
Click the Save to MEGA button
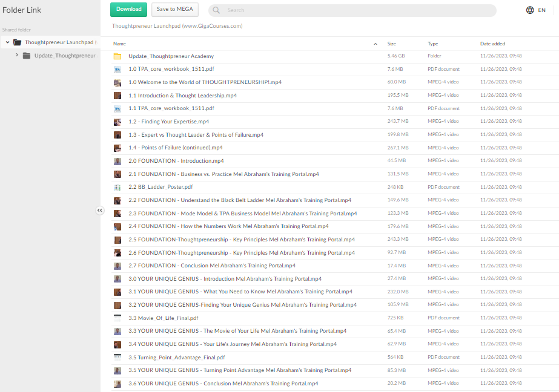tap(174, 10)
